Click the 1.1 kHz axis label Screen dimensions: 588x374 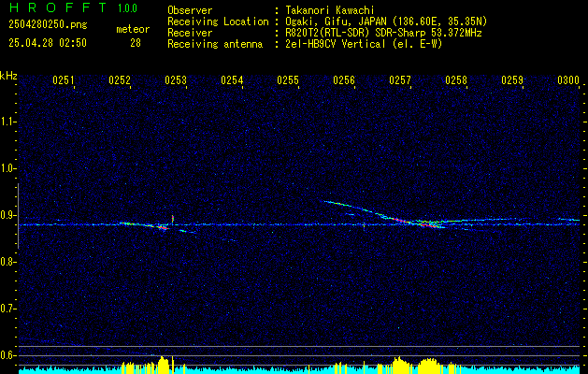pos(7,122)
